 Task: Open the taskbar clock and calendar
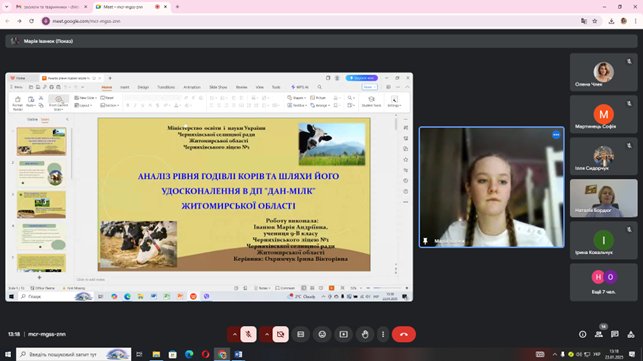coord(615,354)
